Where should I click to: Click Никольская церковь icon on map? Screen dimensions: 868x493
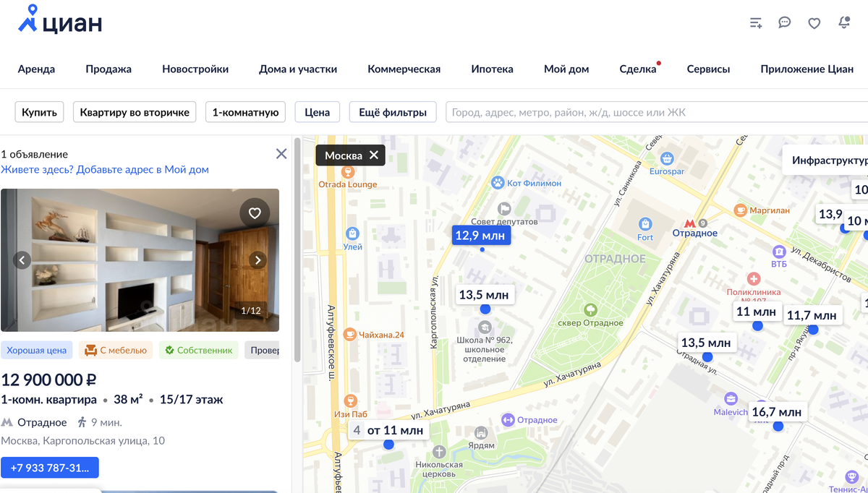pyautogui.click(x=438, y=452)
